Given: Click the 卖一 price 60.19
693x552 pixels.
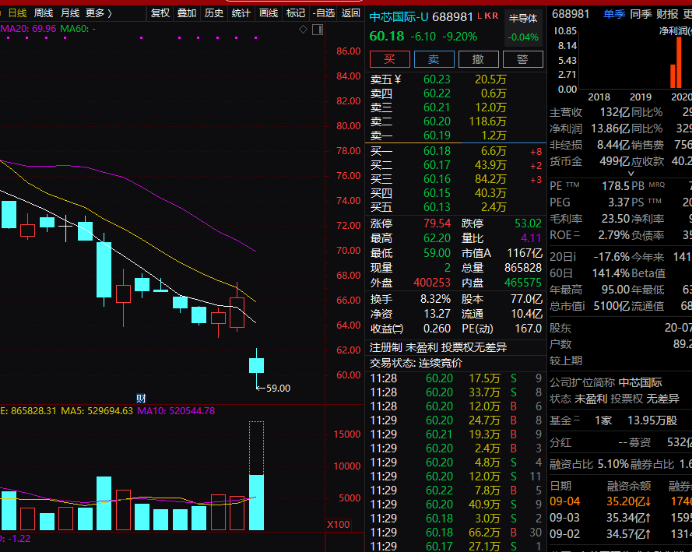Looking at the screenshot, I should [x=437, y=135].
